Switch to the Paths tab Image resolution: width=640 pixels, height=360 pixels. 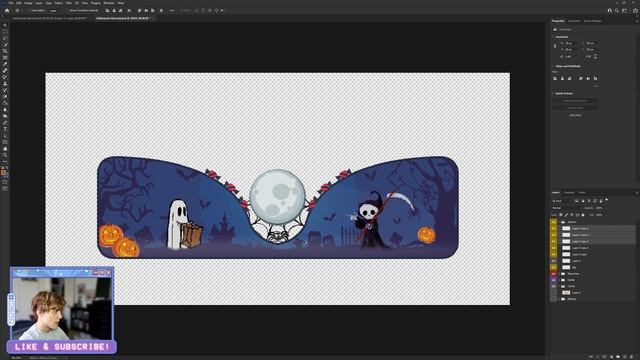pos(582,193)
